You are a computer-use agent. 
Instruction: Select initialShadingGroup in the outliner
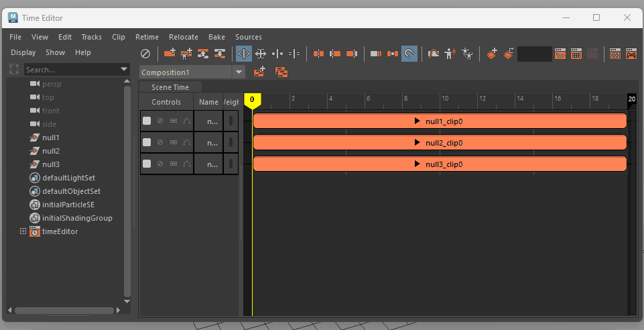click(77, 218)
